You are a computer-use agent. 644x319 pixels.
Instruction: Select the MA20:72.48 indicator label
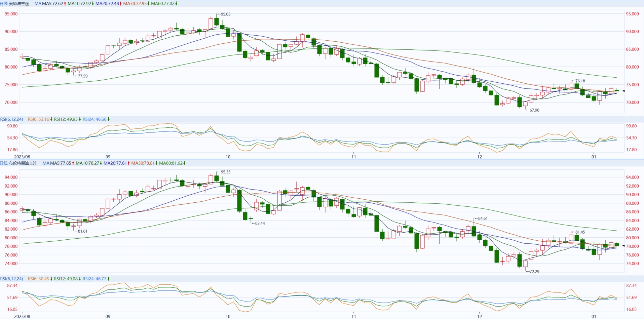(x=107, y=3)
